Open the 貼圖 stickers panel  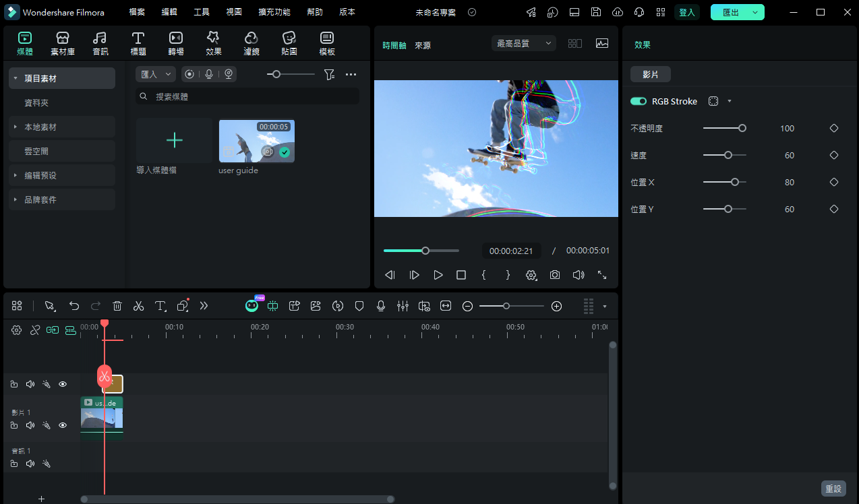(x=289, y=43)
